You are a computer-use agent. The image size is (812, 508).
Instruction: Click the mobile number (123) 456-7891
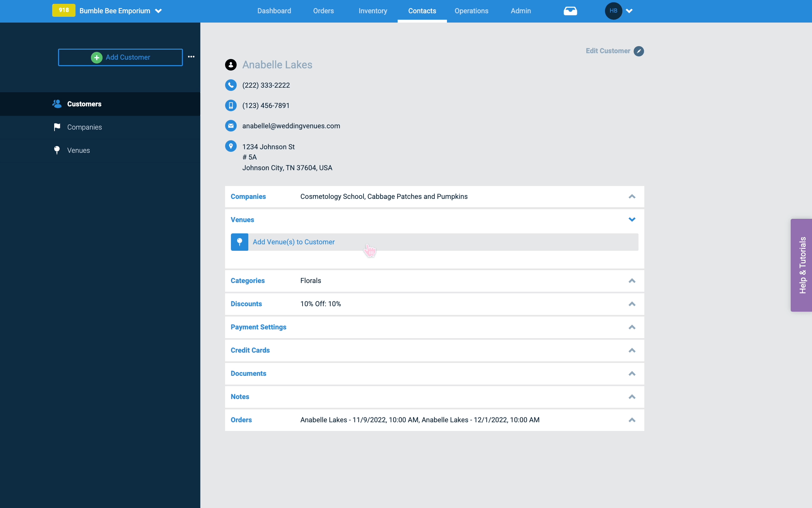click(266, 105)
